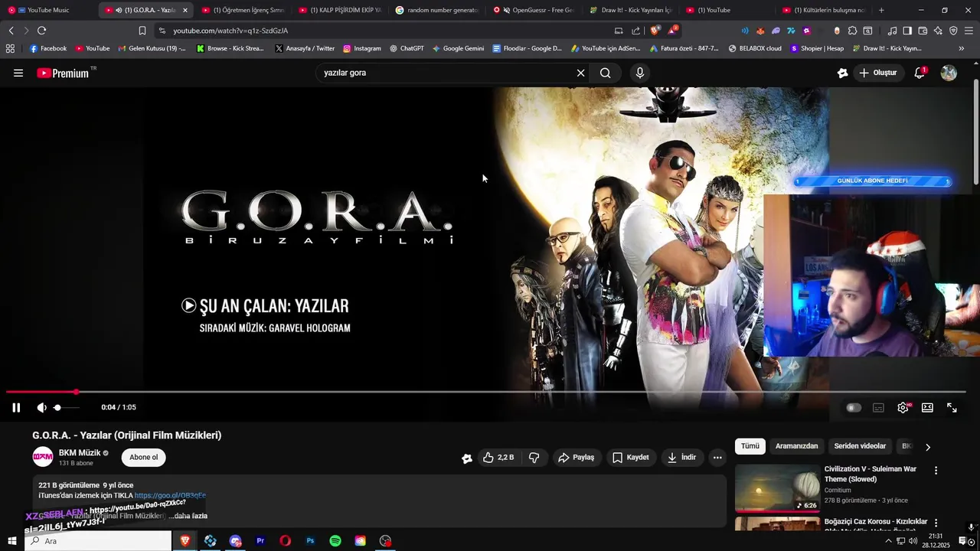Expand the description with '...daha fazla'
Viewport: 980px width, 551px height.
[x=188, y=516]
